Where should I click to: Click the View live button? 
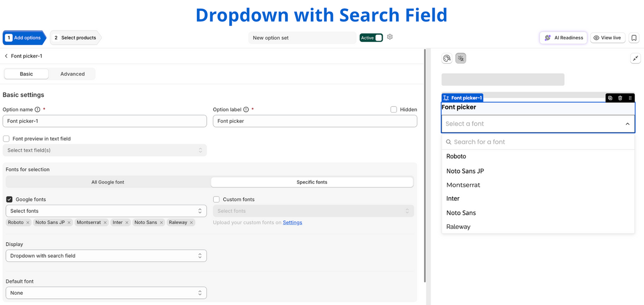tap(608, 38)
